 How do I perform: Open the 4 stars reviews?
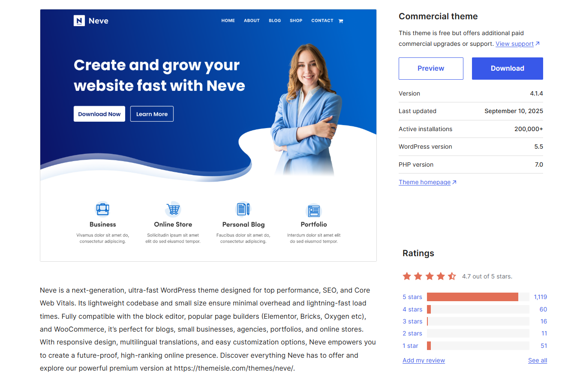click(412, 309)
